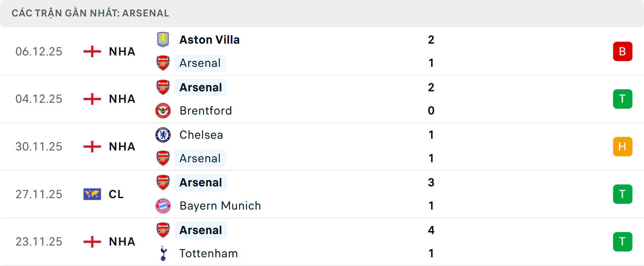Image resolution: width=644 pixels, height=266 pixels.
Task: Open the Chelsea club badge
Action: point(163,135)
